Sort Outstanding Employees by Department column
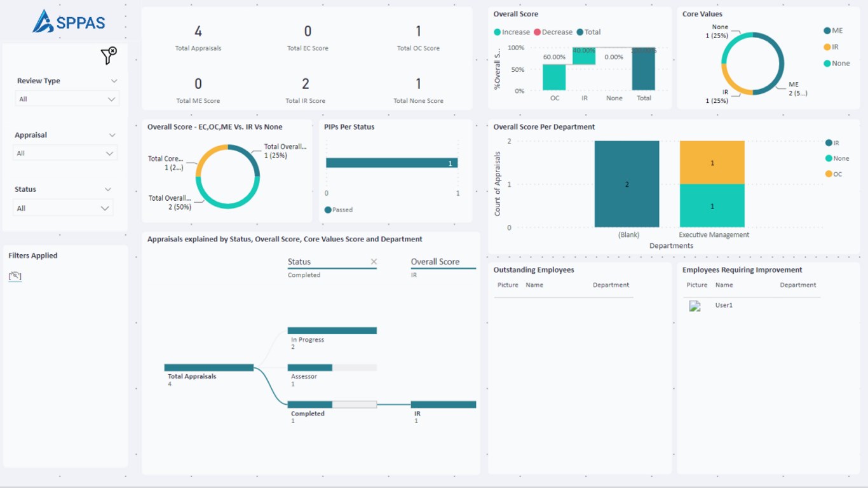Screen dimensions: 868x488 [611, 285]
